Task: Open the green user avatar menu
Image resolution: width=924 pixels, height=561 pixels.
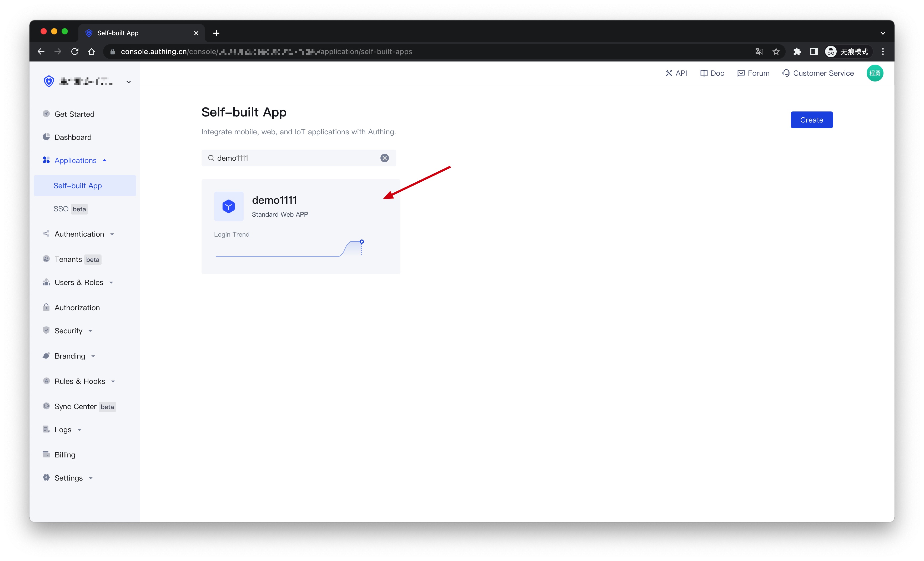Action: (875, 73)
